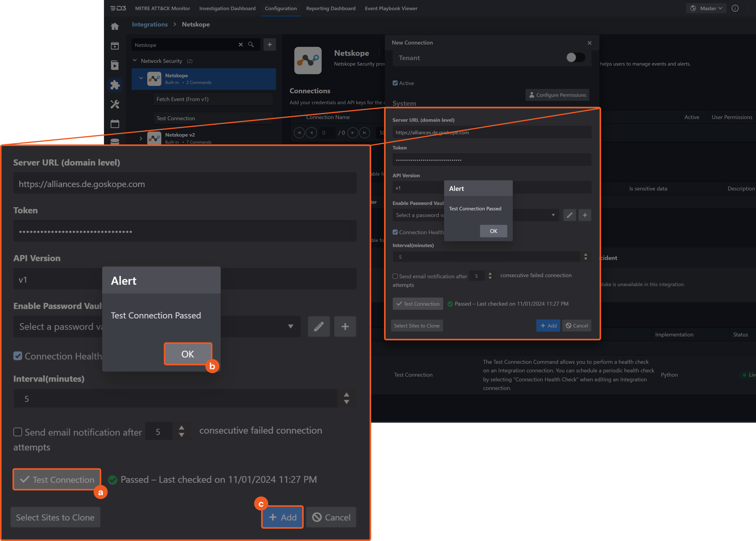Image resolution: width=756 pixels, height=541 pixels.
Task: Toggle the Active checkbox in New Connection dialog
Action: (395, 83)
